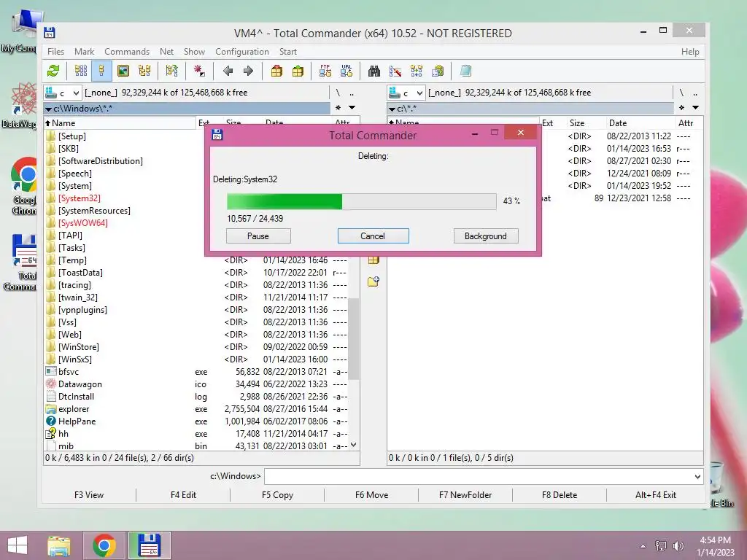Open the right panel drive dropdown
747x560 pixels.
[x=419, y=93]
